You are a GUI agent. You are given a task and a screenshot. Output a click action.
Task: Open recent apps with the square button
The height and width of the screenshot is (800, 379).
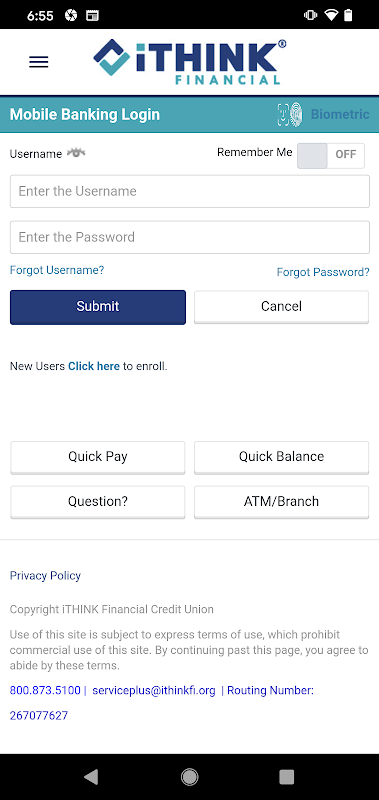click(287, 777)
